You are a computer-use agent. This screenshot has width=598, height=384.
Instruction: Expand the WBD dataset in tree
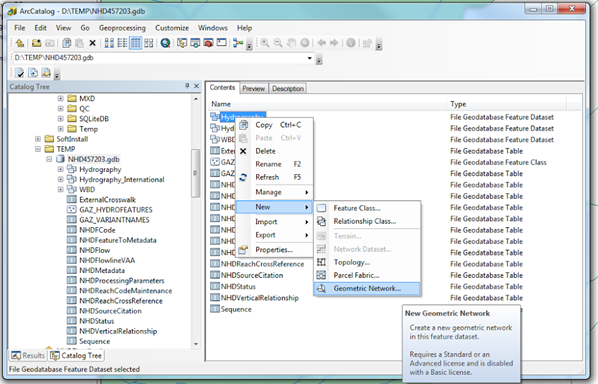point(61,190)
